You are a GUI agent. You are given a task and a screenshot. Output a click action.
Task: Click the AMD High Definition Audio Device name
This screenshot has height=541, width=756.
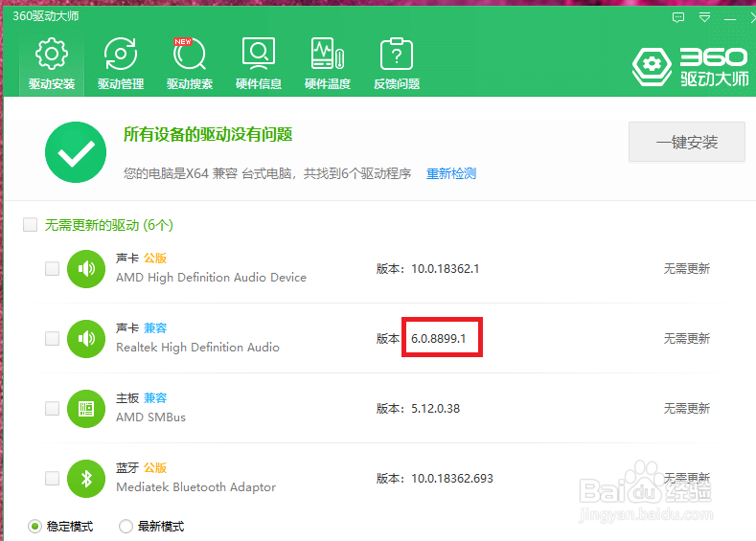click(211, 278)
